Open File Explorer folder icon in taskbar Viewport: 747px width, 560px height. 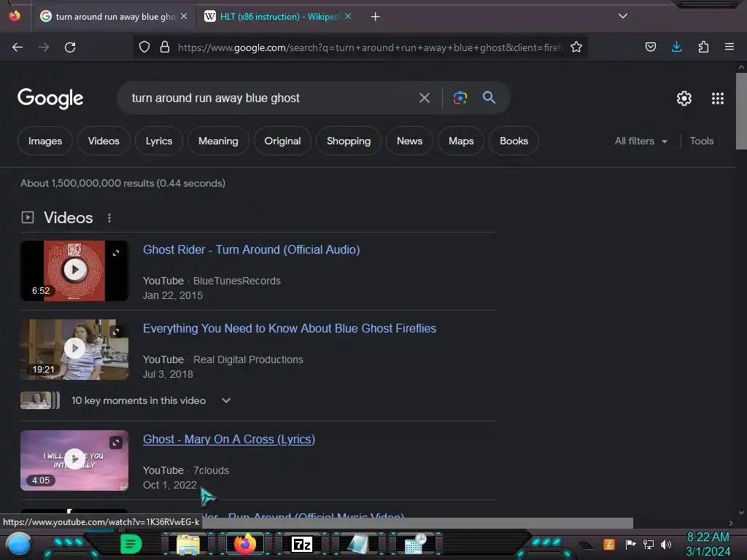coord(188,545)
